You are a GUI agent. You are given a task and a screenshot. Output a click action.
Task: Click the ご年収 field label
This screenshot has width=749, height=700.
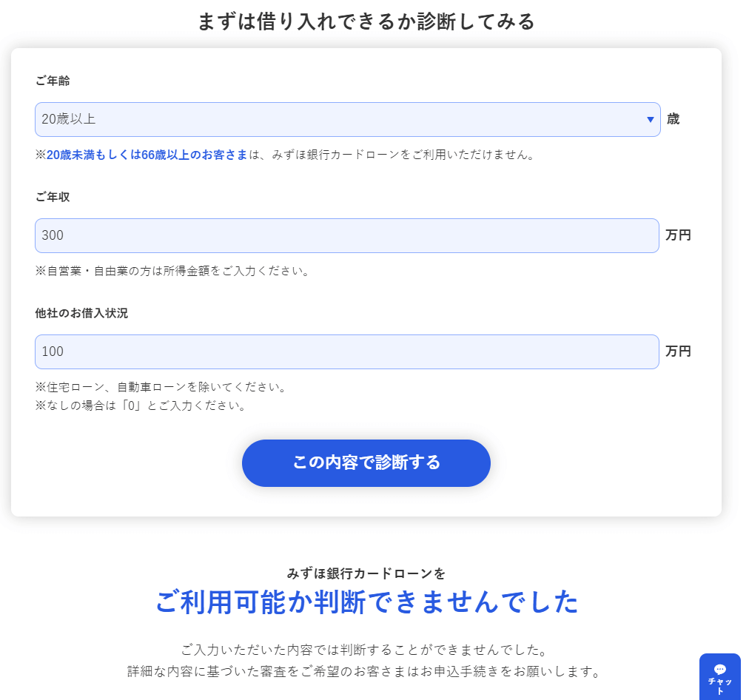[53, 197]
